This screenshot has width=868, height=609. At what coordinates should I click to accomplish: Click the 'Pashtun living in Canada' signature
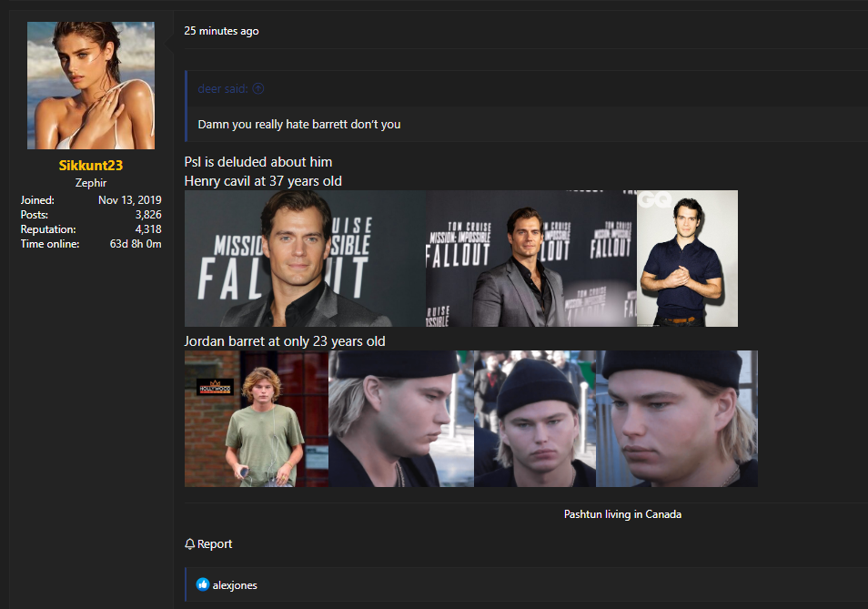[622, 514]
